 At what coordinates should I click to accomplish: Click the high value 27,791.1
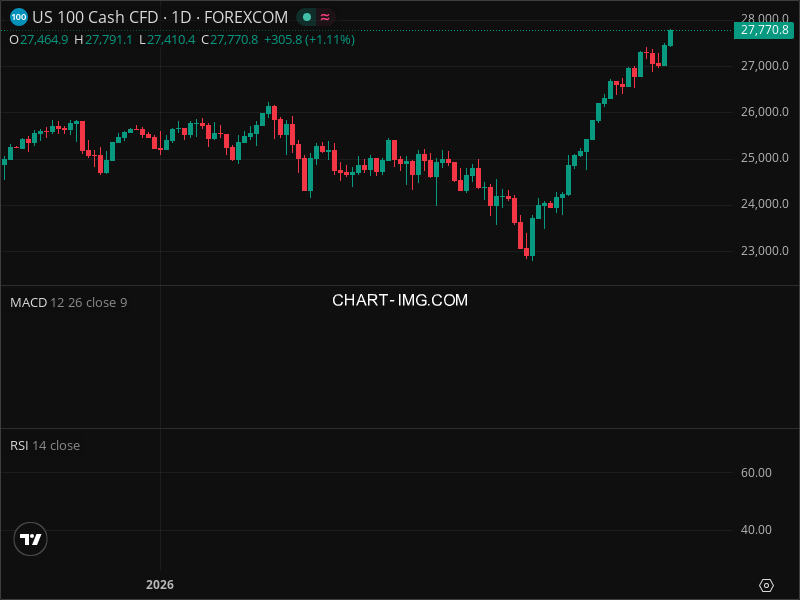(x=108, y=40)
